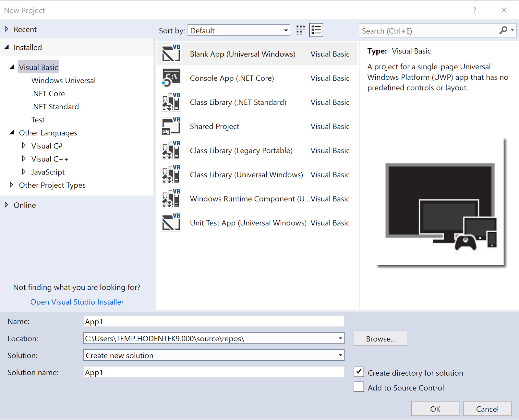The image size is (519, 420).
Task: Click the Browse button
Action: point(380,338)
